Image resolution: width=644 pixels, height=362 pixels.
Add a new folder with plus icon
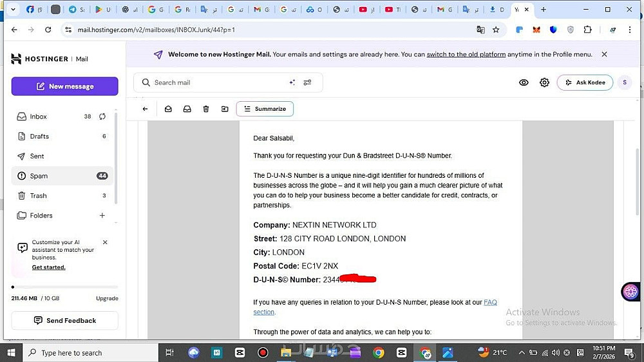click(102, 215)
